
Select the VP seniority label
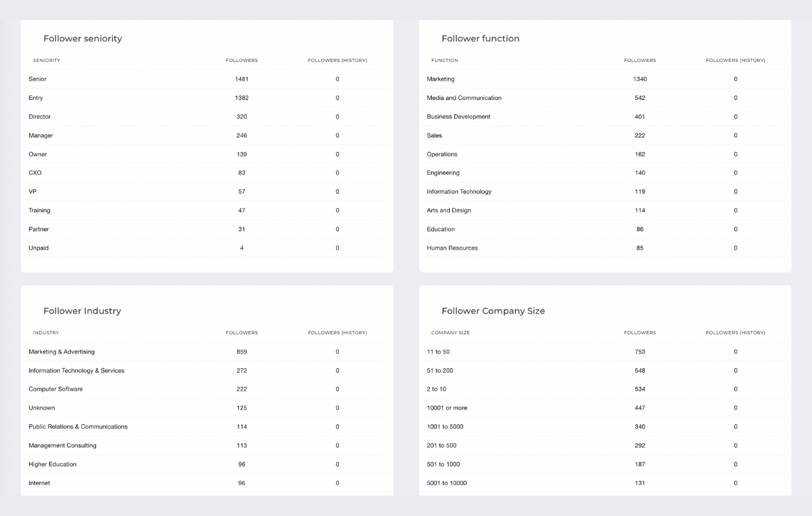(32, 192)
